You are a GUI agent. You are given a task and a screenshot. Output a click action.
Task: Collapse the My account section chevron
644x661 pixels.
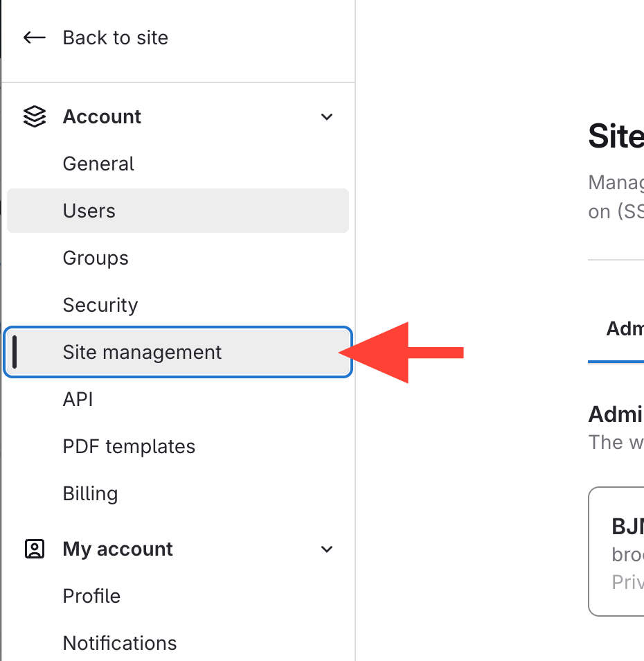(327, 549)
